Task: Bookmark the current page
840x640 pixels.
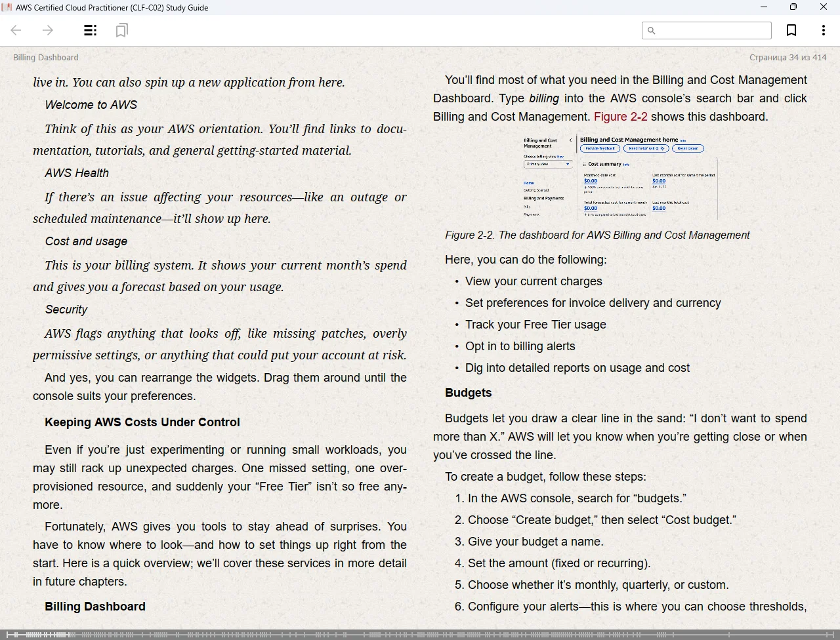Action: (x=791, y=30)
